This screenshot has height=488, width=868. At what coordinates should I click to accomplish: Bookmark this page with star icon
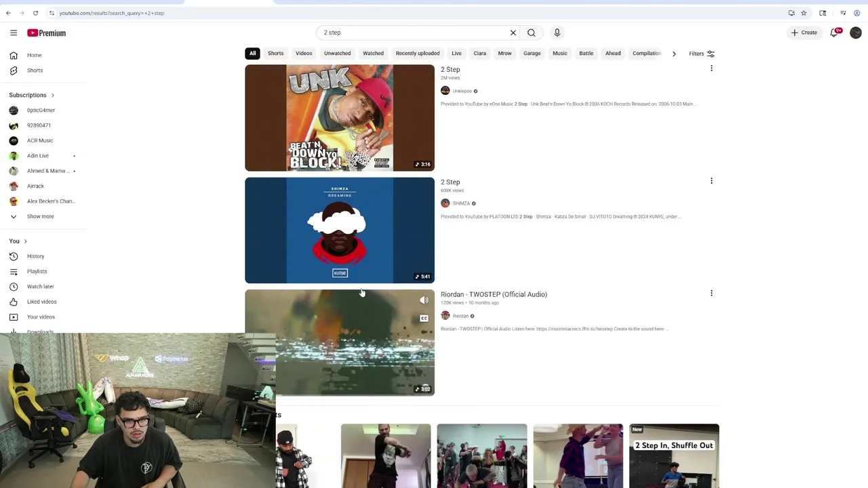point(804,13)
